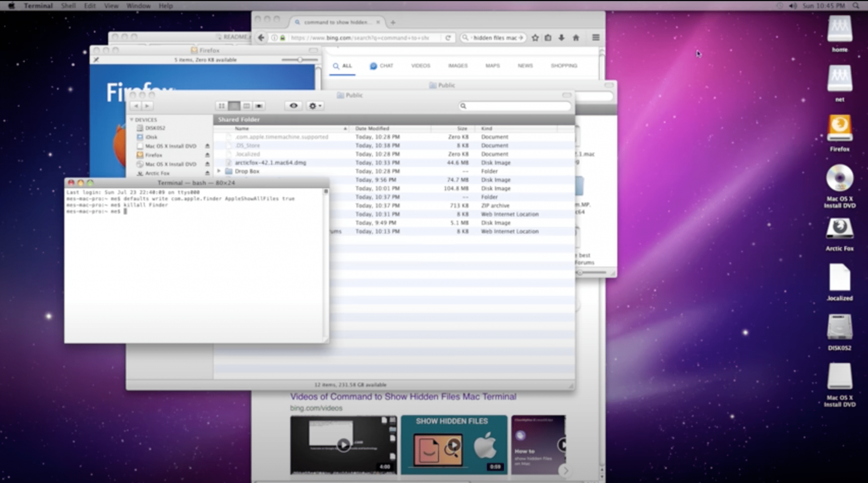Viewport: 868px width, 483px height.
Task: Open the Shell menu in the menu bar
Action: click(x=68, y=6)
